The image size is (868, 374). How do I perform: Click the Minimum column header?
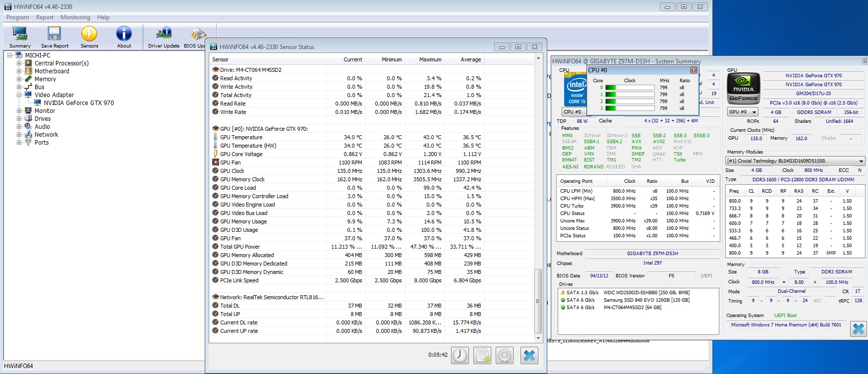click(385, 59)
